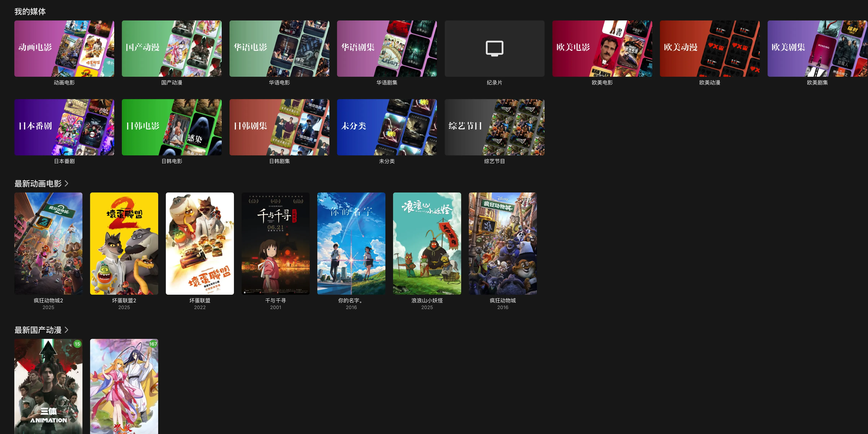The height and width of the screenshot is (434, 868).
Task: Open the 欧美电影 library card
Action: tap(602, 49)
